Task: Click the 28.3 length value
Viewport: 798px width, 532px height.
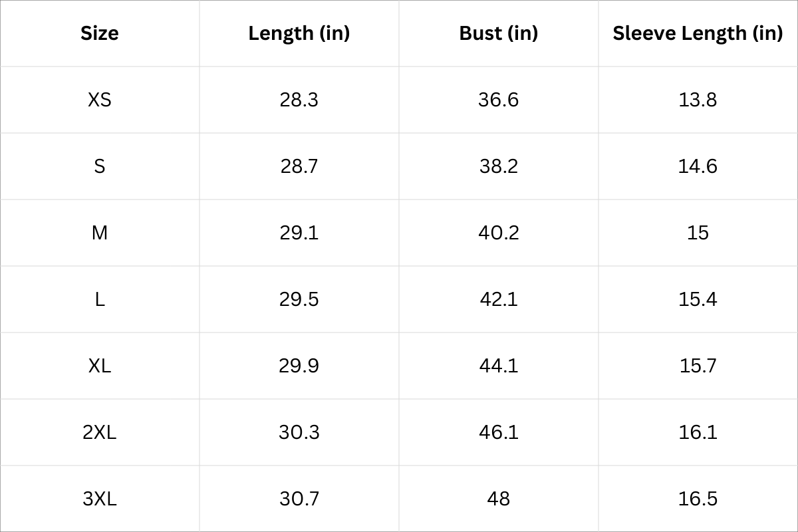Action: (299, 100)
